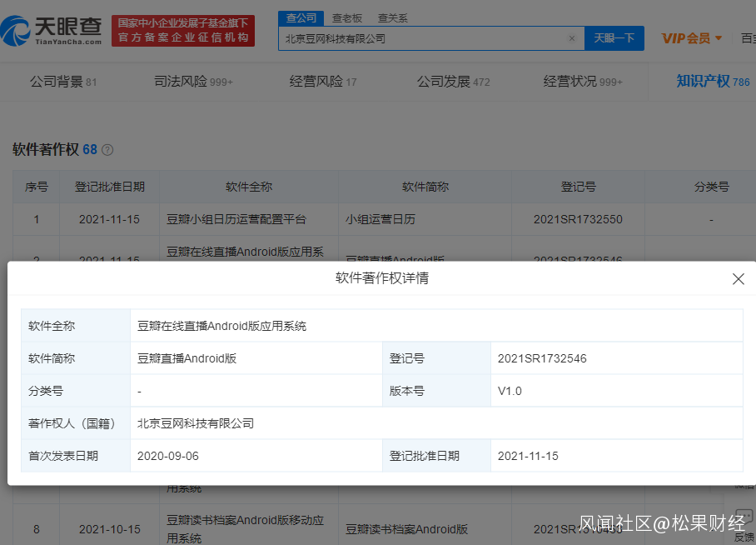Click the 软件简称 column header

pos(425,187)
